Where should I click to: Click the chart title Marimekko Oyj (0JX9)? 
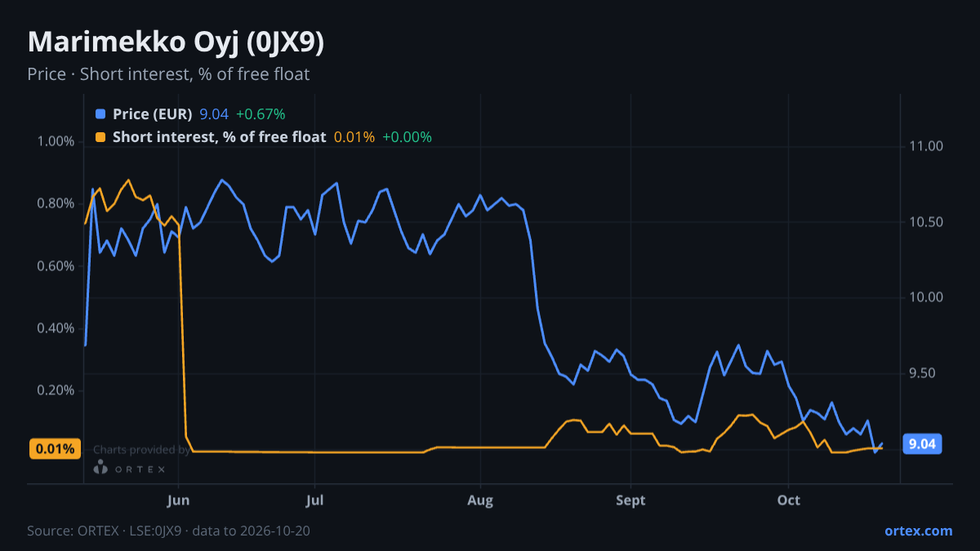[x=176, y=42]
